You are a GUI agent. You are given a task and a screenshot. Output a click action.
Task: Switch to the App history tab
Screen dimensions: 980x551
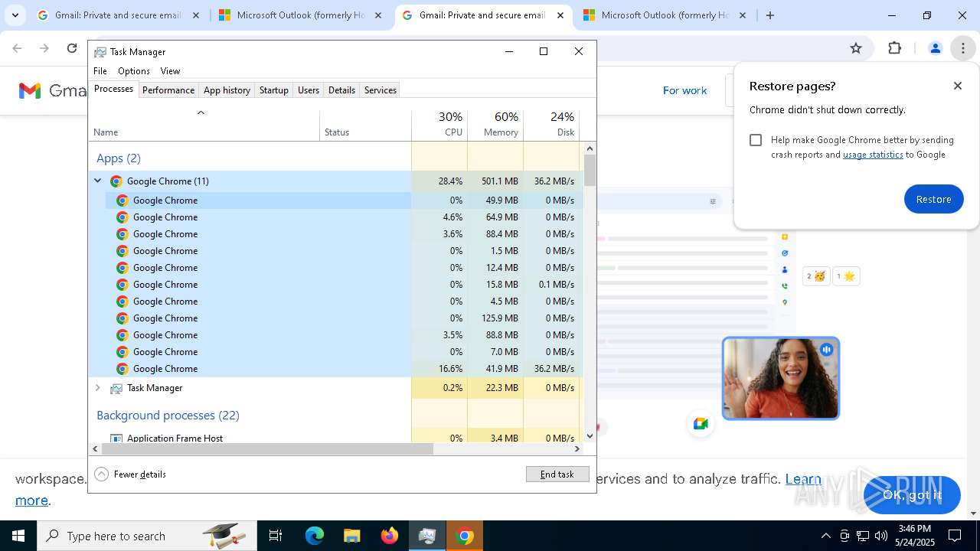coord(227,90)
